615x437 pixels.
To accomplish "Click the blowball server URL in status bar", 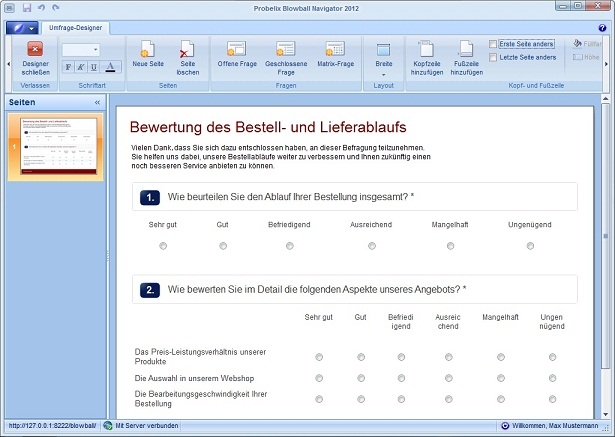I will tap(50, 426).
